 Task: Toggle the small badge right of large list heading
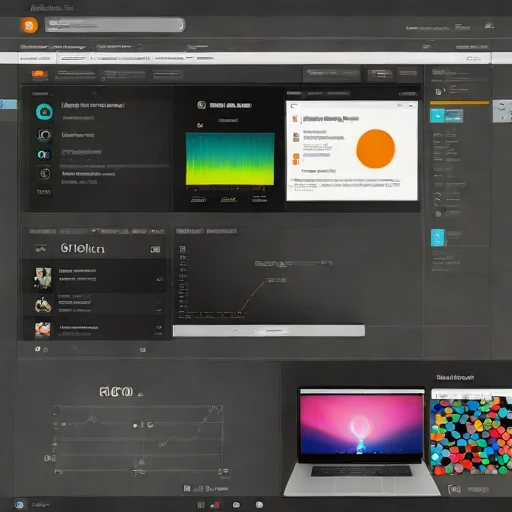155,249
